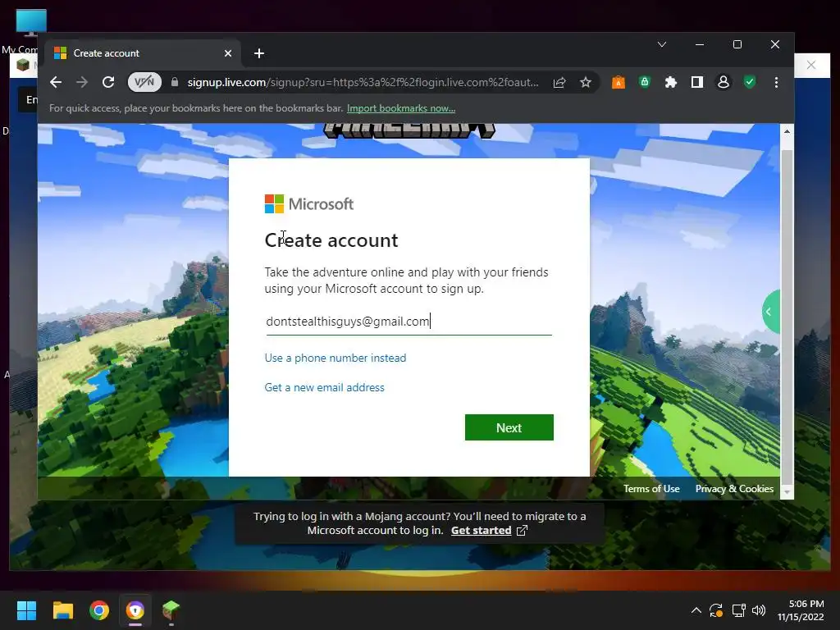Close the Create account tab
840x630 pixels.
click(228, 53)
